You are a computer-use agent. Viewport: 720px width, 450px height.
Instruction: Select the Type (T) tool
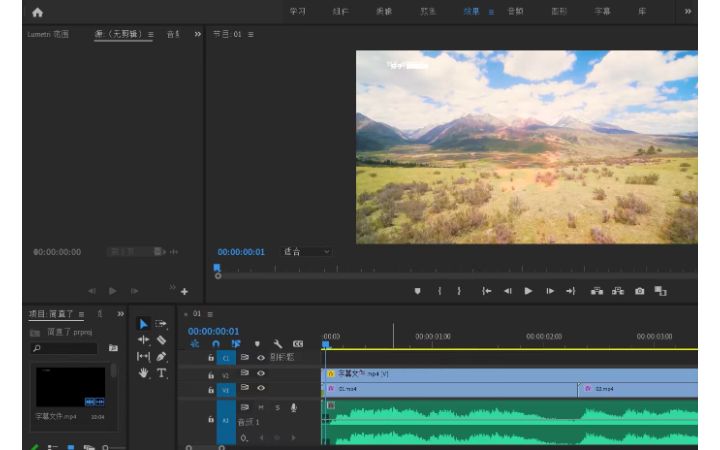point(161,373)
